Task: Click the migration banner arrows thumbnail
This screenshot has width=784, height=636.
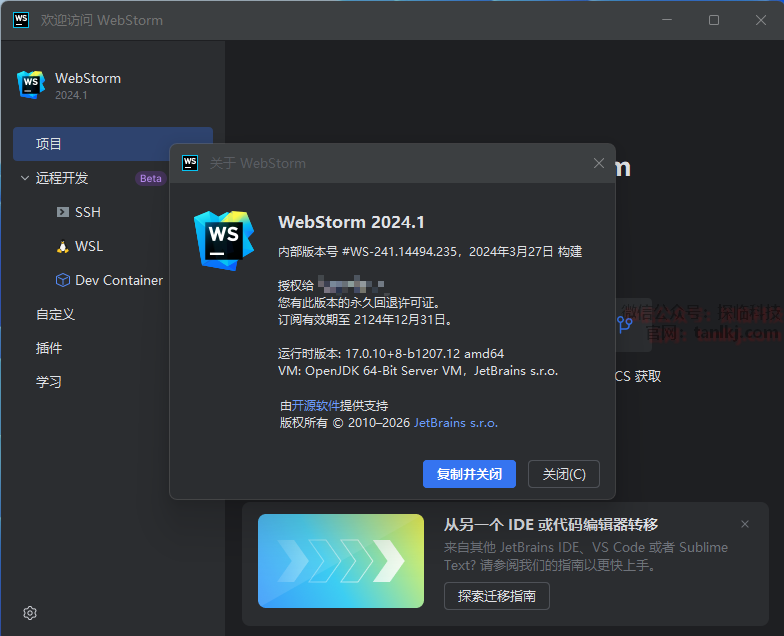Action: pos(341,561)
